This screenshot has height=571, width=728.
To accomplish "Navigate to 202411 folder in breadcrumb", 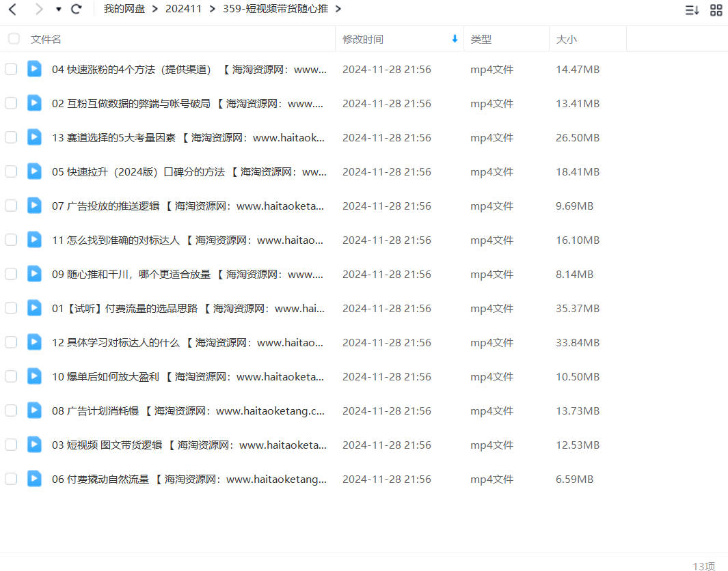I will (x=183, y=9).
